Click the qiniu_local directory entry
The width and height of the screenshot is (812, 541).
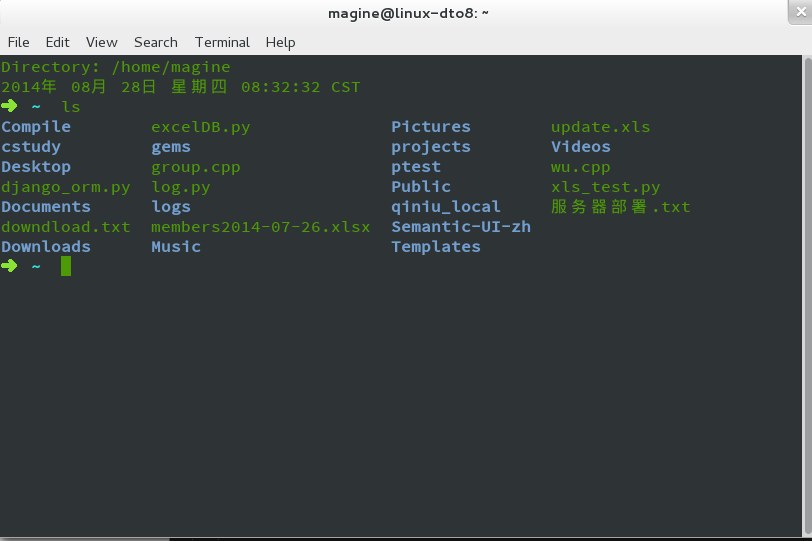coord(445,207)
